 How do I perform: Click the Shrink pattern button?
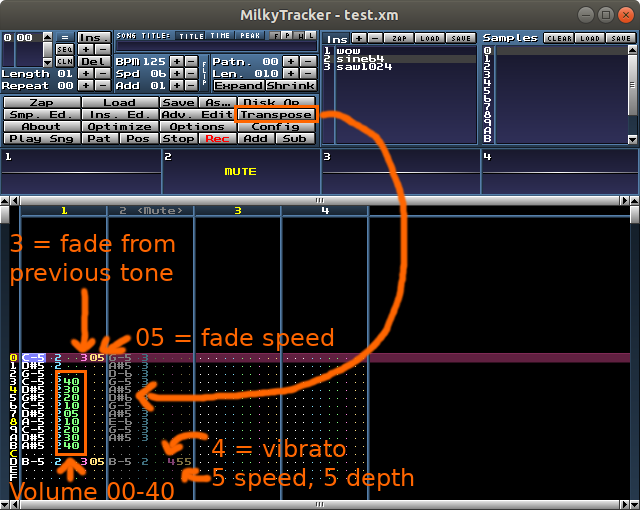[291, 86]
